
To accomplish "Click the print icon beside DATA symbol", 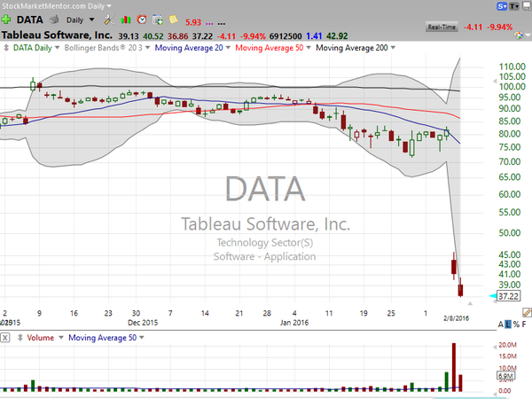I will click(x=55, y=18).
